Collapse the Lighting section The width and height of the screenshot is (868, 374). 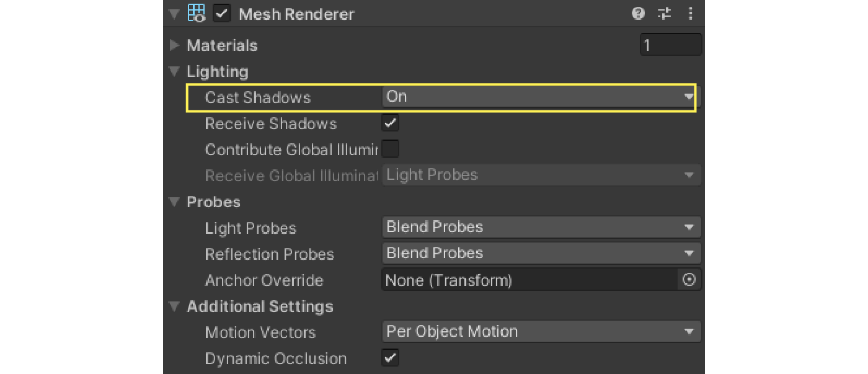(x=174, y=71)
